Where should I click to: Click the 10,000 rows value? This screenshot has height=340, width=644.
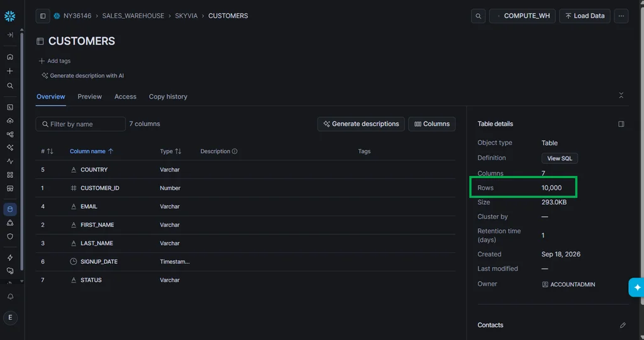[551, 188]
